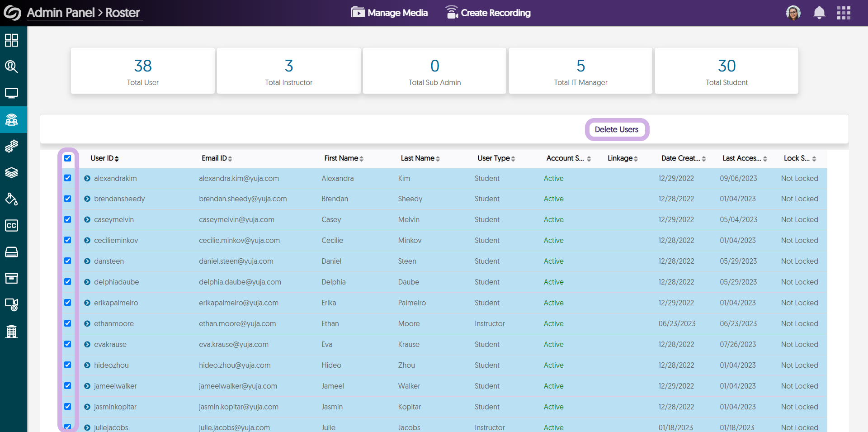Expand details for user hideozhou
This screenshot has height=432, width=868.
tap(87, 365)
